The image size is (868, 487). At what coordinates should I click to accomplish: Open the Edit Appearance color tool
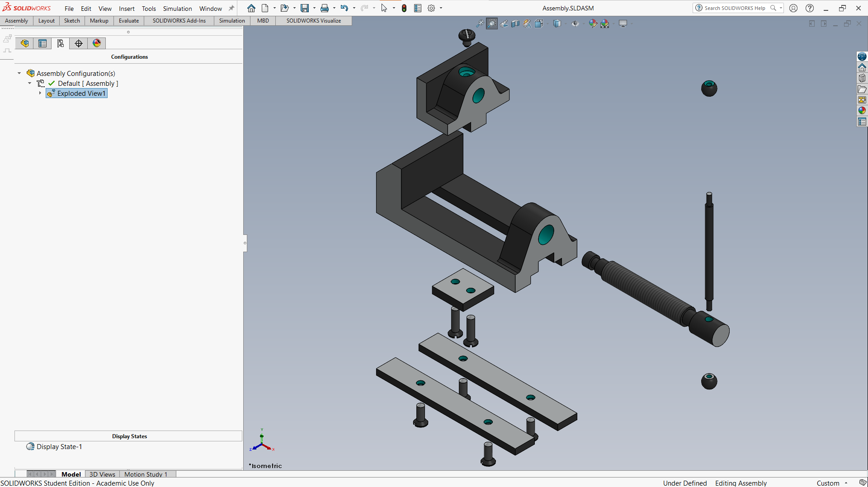[x=593, y=23]
